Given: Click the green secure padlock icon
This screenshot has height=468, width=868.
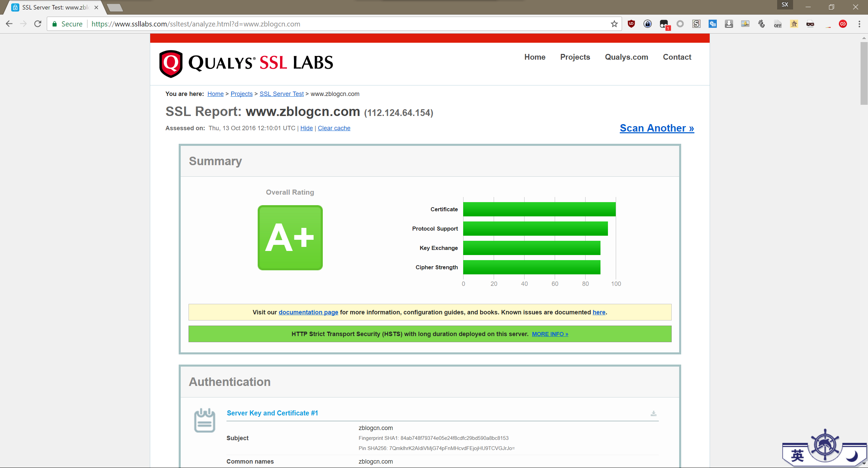Looking at the screenshot, I should click(54, 24).
